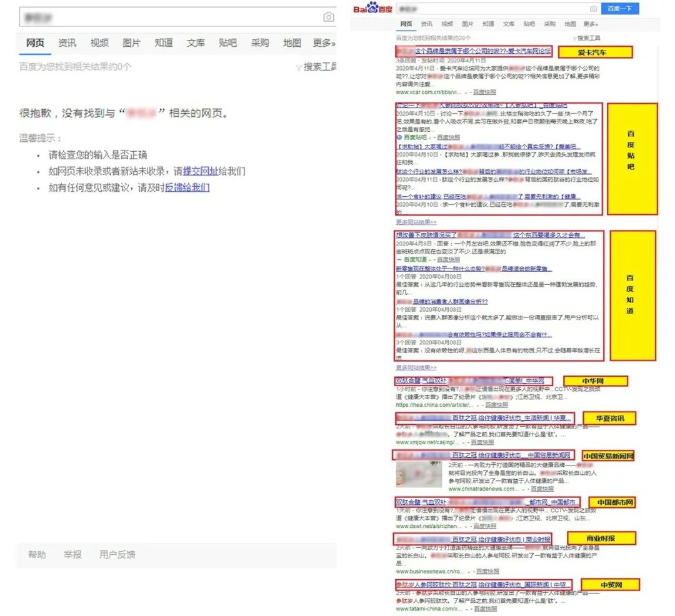Click the green 百度贴吧 source label

pos(416,137)
